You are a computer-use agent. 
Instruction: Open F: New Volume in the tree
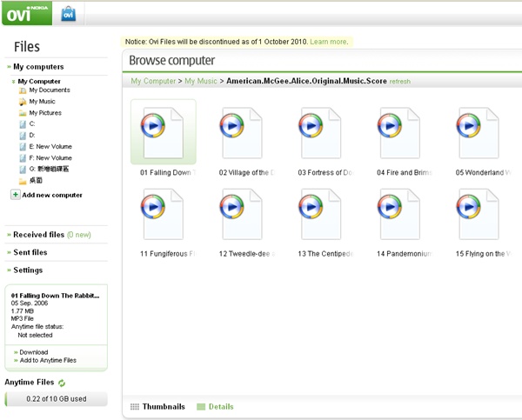(50, 157)
